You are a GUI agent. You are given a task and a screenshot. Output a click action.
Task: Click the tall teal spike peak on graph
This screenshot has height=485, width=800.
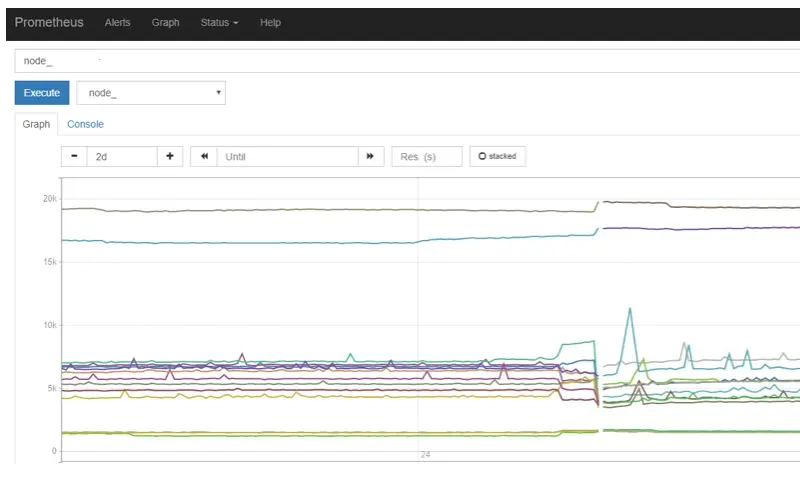click(630, 309)
